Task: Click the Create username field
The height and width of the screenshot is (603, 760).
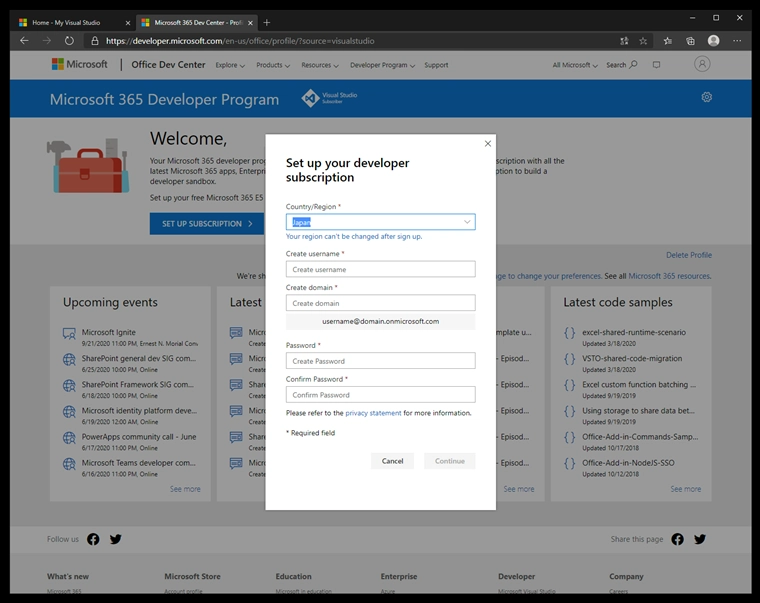Action: tap(380, 269)
